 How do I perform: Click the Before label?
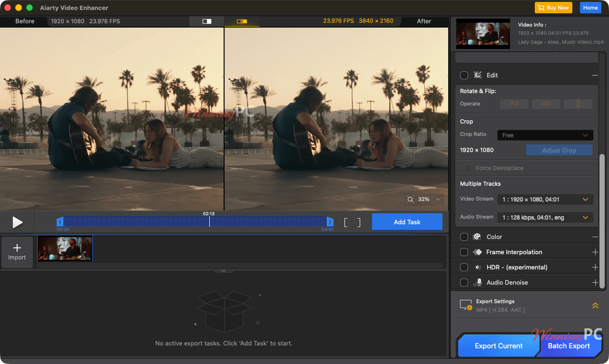pyautogui.click(x=25, y=21)
